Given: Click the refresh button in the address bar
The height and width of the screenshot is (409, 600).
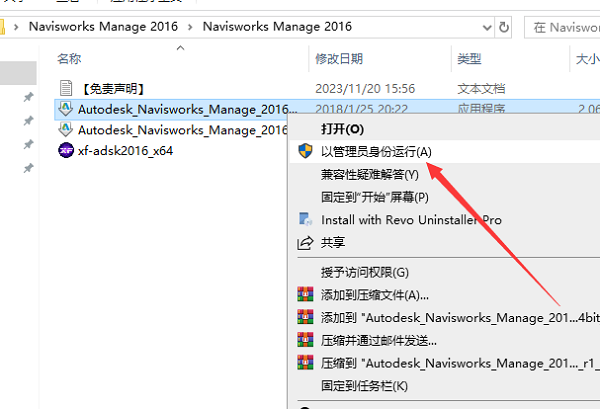Looking at the screenshot, I should tap(504, 27).
